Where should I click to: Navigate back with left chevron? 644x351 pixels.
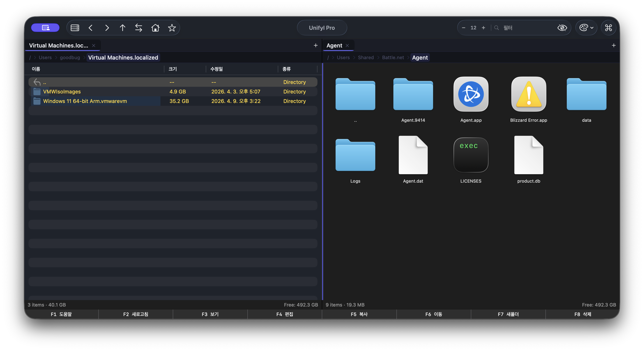pyautogui.click(x=91, y=28)
